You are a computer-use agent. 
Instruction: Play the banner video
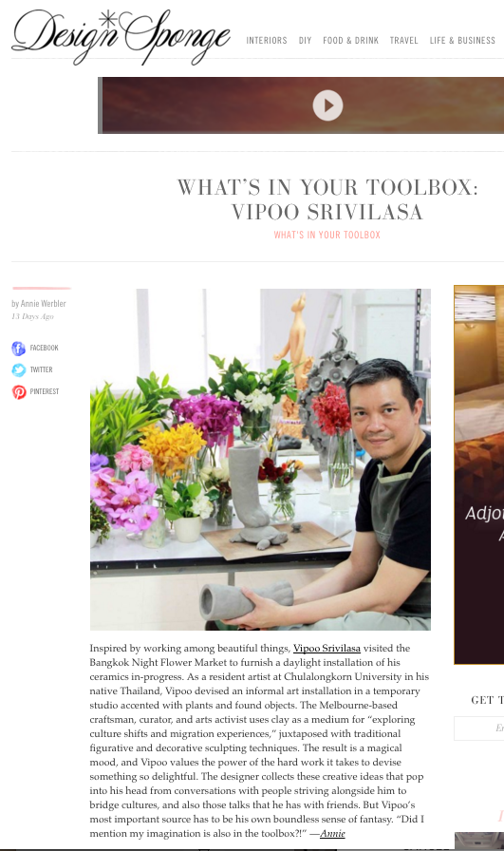coord(327,105)
